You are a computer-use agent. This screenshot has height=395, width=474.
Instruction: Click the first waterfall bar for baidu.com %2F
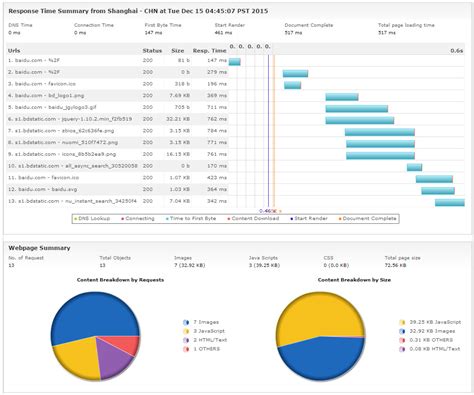(235, 62)
